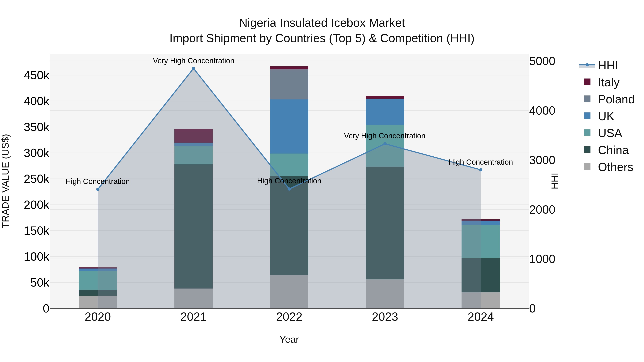Image resolution: width=644 pixels, height=362 pixels.
Task: Click the 2022 Others bar segment
Action: (289, 292)
